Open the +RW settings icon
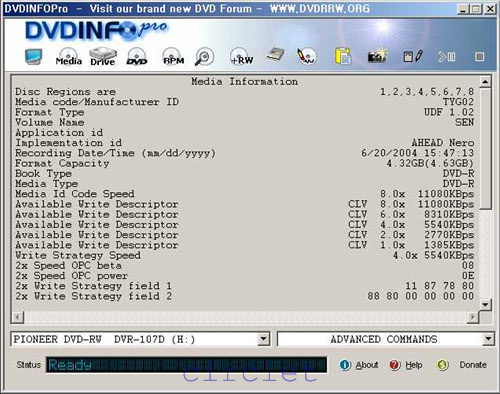The image size is (500, 394). pos(242,56)
